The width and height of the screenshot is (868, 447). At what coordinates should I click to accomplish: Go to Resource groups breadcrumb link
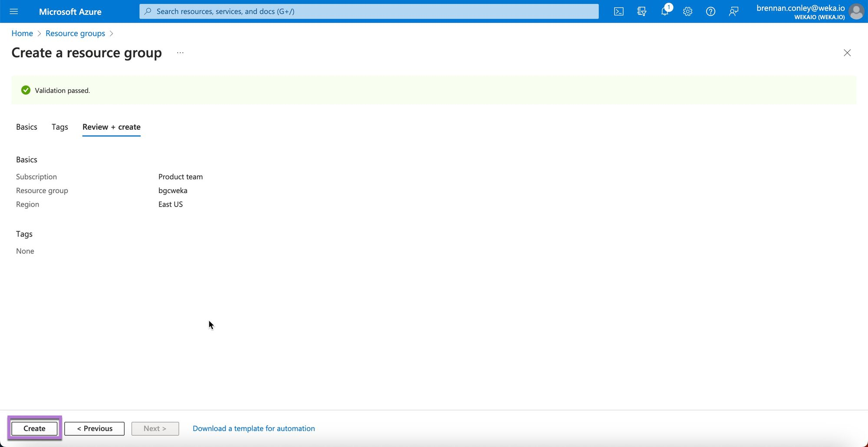(75, 33)
